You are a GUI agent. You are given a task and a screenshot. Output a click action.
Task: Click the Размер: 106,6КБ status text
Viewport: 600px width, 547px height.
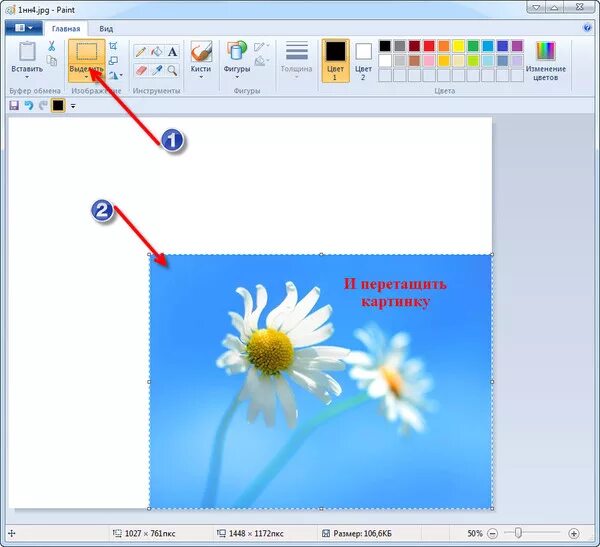point(362,533)
